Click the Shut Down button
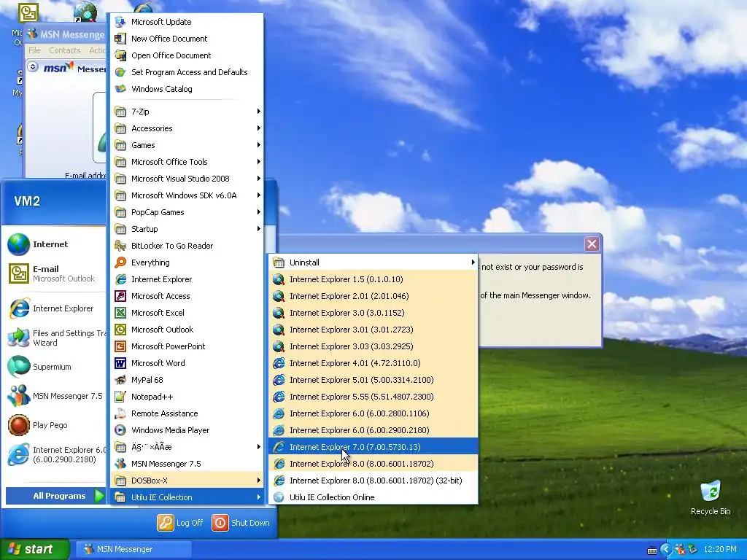The width and height of the screenshot is (747, 560). (241, 522)
